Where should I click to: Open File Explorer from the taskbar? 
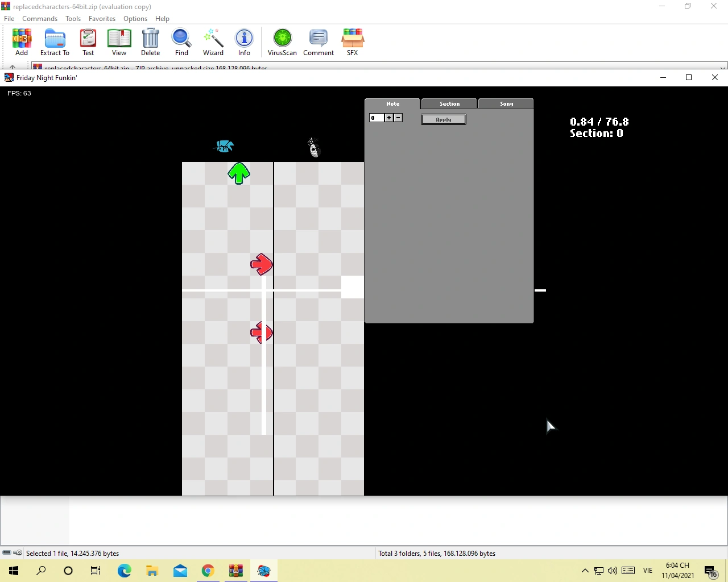[152, 571]
